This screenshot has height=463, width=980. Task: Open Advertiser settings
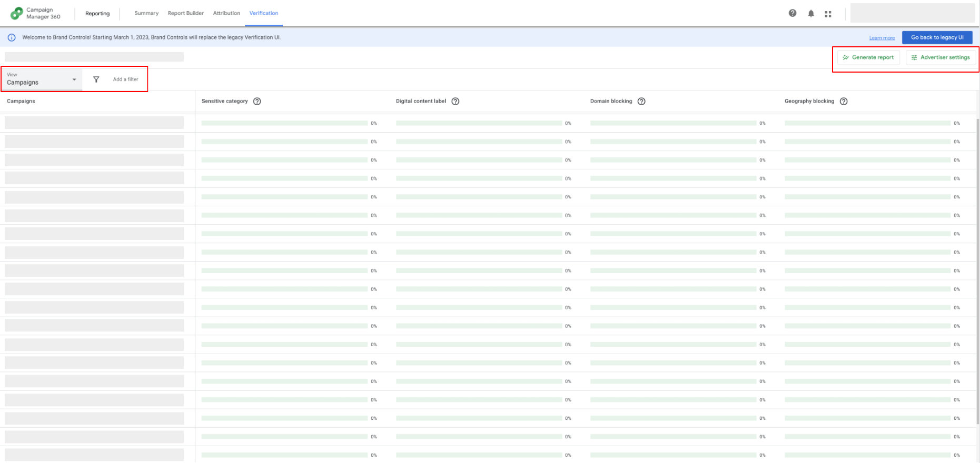tap(941, 57)
